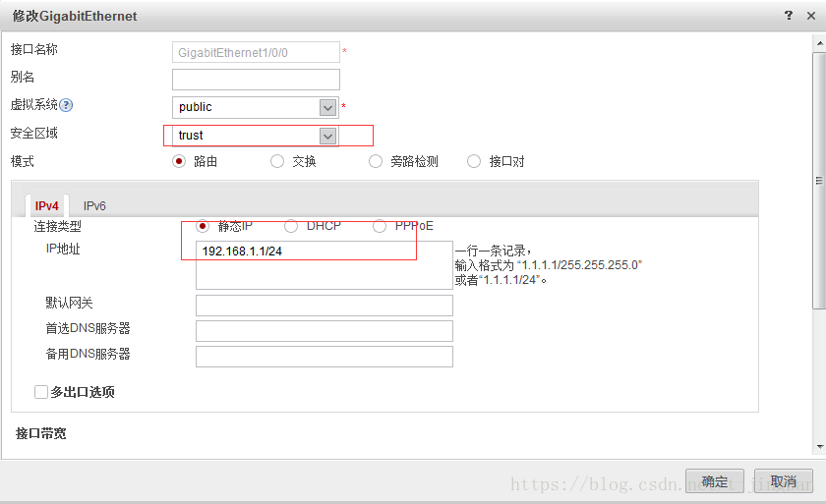
Task: Open the 虚拟系统 public dropdown arrow
Action: pyautogui.click(x=327, y=107)
